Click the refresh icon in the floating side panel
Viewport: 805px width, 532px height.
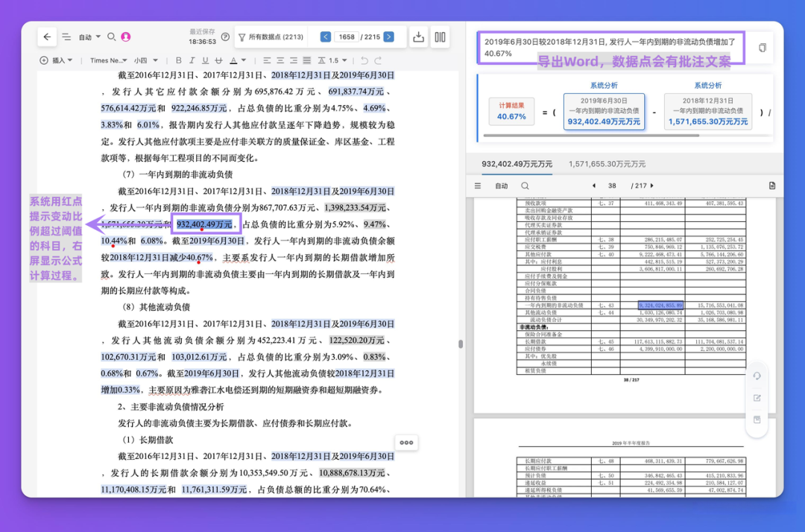(x=757, y=376)
